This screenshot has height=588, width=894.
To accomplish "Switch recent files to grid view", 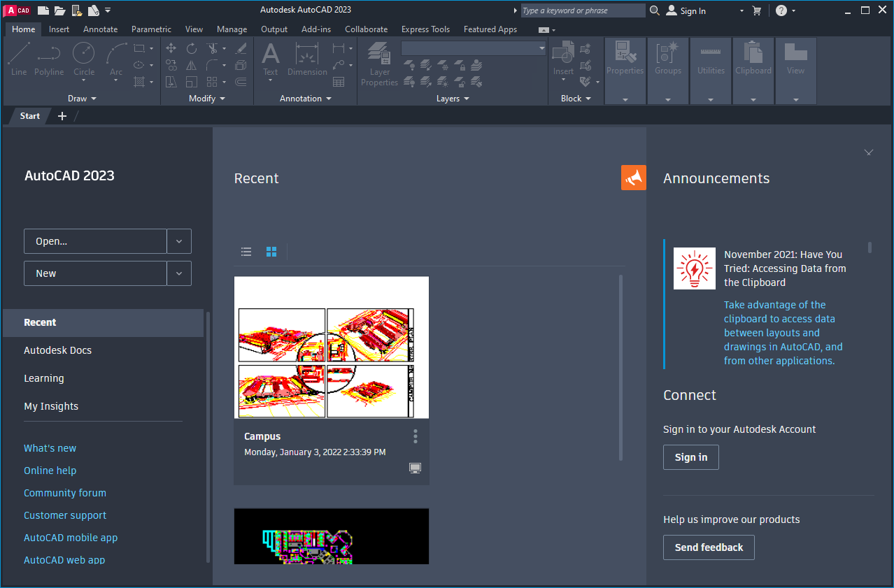I will point(271,252).
